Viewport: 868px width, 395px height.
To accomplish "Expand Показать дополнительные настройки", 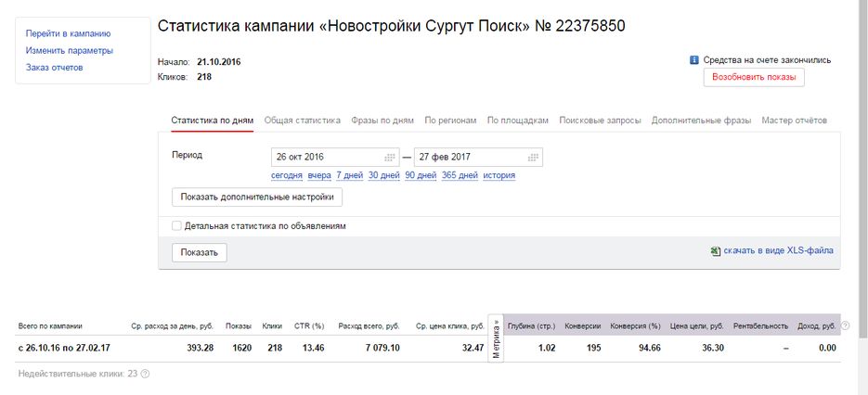I will (257, 197).
